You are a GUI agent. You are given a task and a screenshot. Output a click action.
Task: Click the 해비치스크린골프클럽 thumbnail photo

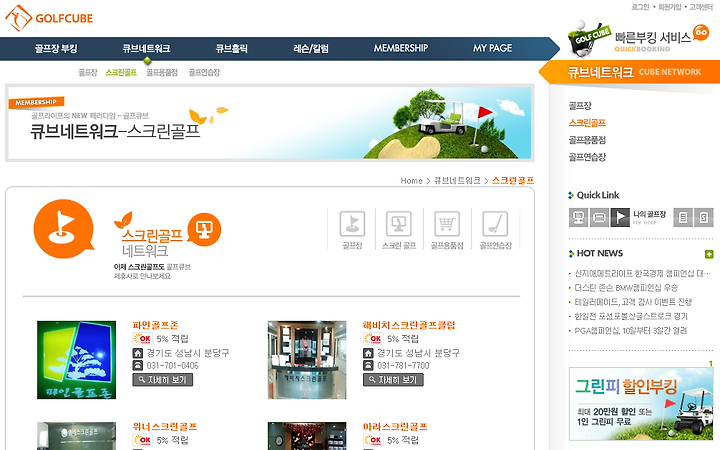(x=307, y=360)
